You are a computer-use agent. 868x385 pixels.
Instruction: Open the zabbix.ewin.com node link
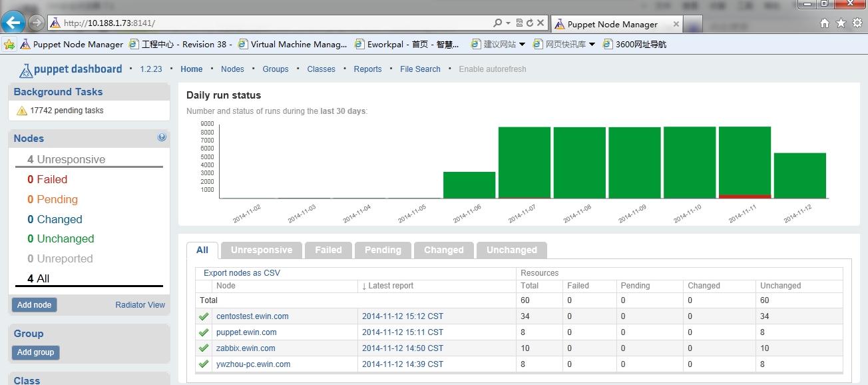pyautogui.click(x=246, y=348)
